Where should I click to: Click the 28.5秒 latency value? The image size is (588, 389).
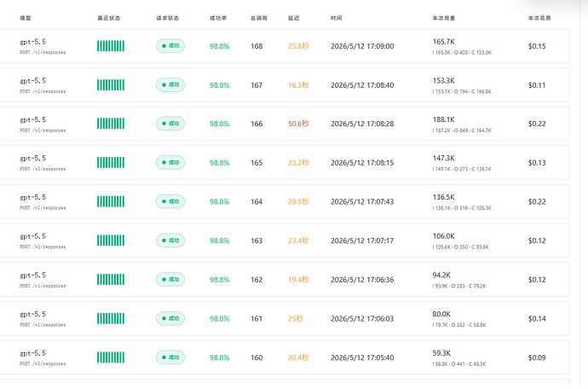tap(298, 201)
